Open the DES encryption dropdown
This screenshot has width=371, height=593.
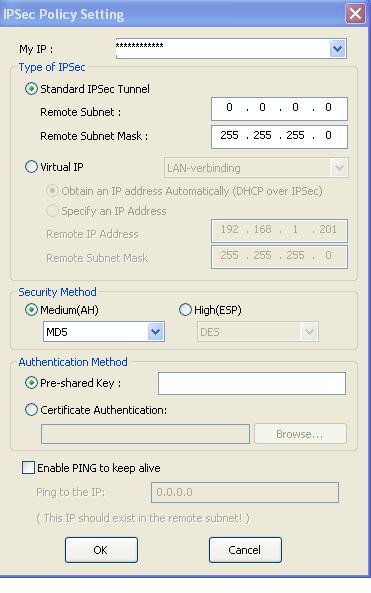309,332
